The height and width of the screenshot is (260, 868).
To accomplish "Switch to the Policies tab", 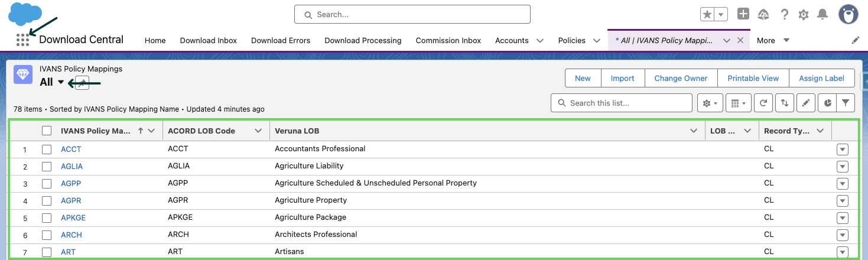I will (x=572, y=40).
